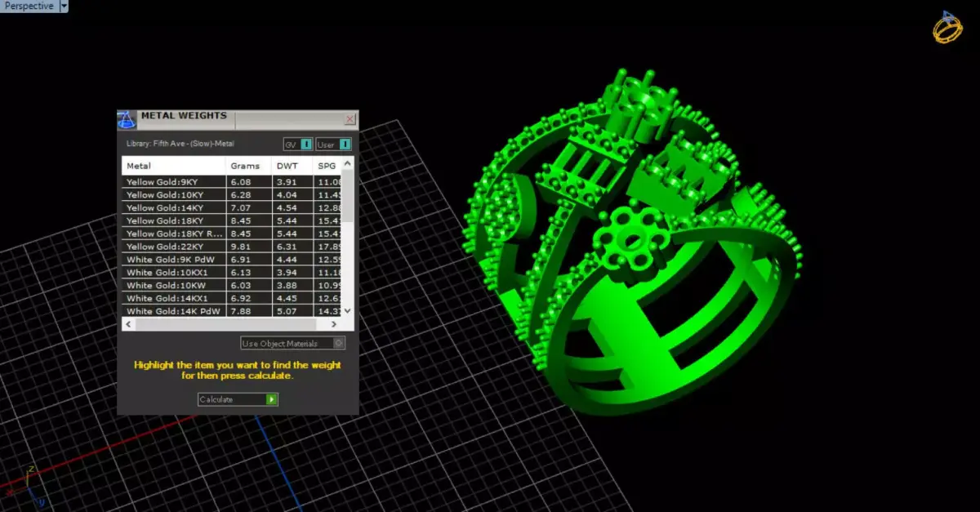Click the 7.07 grams value

pyautogui.click(x=240, y=207)
